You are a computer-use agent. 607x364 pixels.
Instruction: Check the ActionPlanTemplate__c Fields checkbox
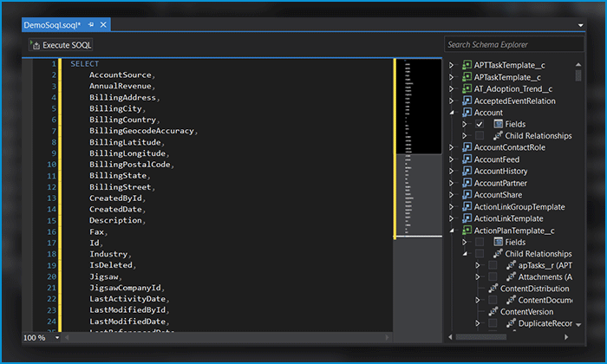click(480, 242)
